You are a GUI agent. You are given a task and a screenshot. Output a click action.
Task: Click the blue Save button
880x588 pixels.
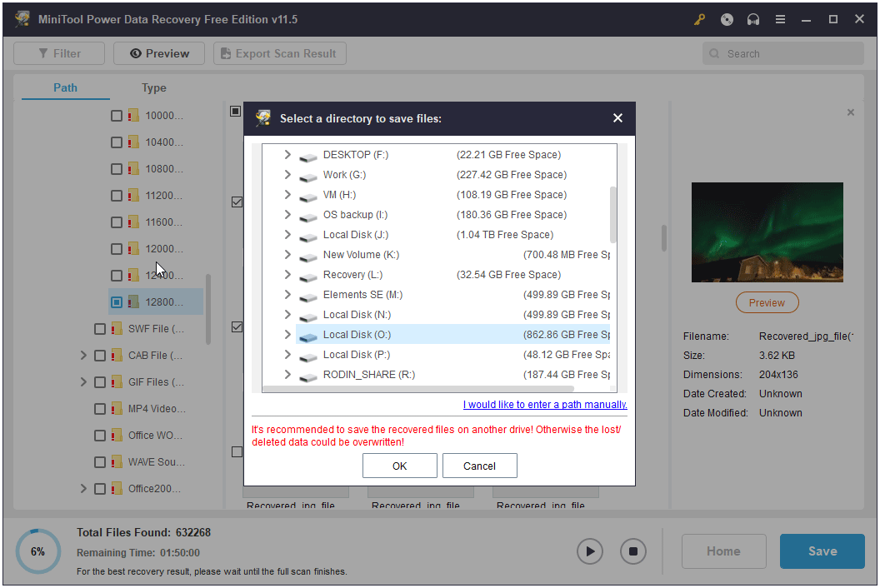[x=822, y=551]
